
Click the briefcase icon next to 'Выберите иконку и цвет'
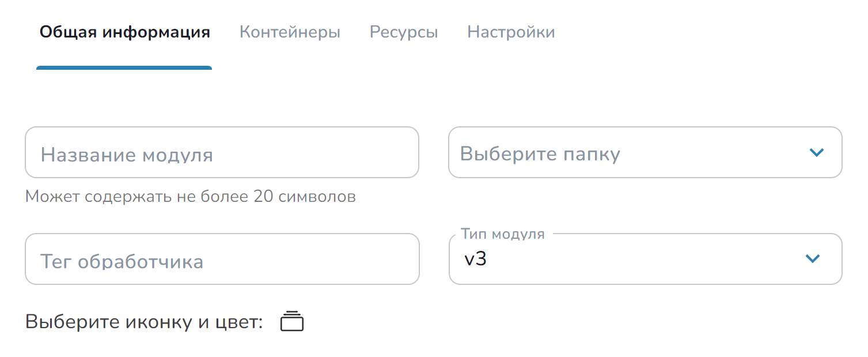(292, 321)
